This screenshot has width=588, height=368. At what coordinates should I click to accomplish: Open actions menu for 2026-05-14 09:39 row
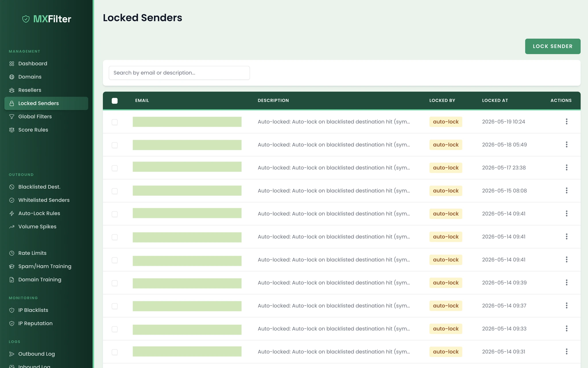pyautogui.click(x=566, y=283)
